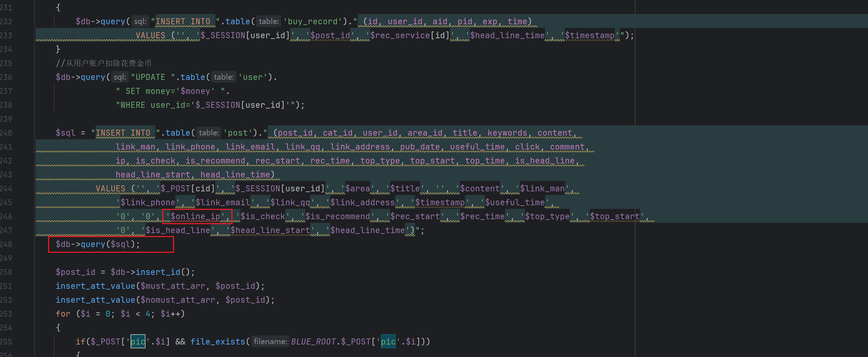This screenshot has height=357, width=868.
Task: Click the 'is_recommend' column name
Action: tap(215, 161)
